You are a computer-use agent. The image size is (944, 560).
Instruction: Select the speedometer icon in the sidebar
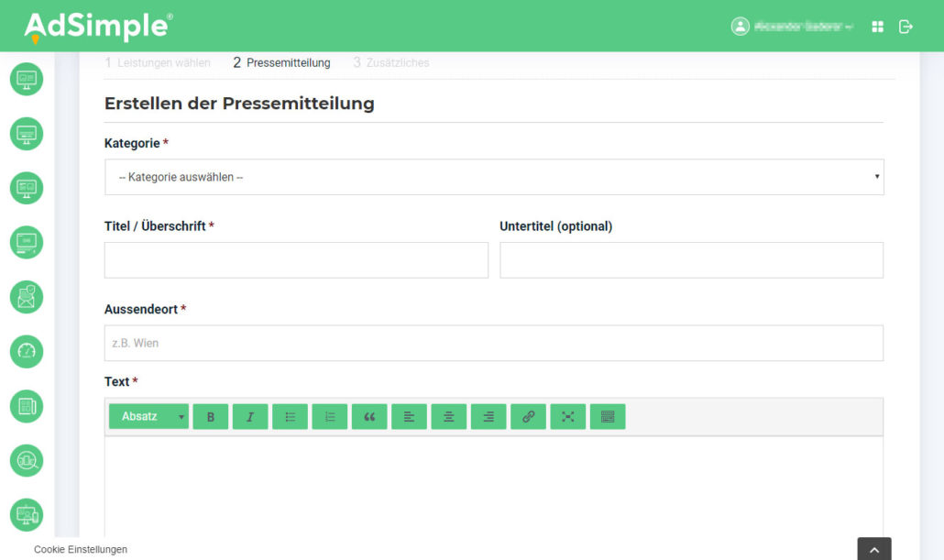pyautogui.click(x=26, y=352)
